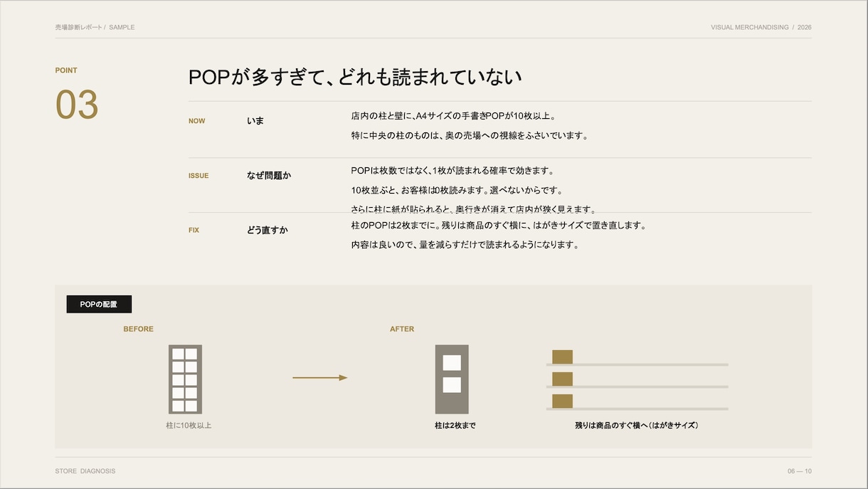Screen dimensions: 868x489
Task: Click the line starting 'さらに柱に紙が貼られると'
Action: pos(473,209)
